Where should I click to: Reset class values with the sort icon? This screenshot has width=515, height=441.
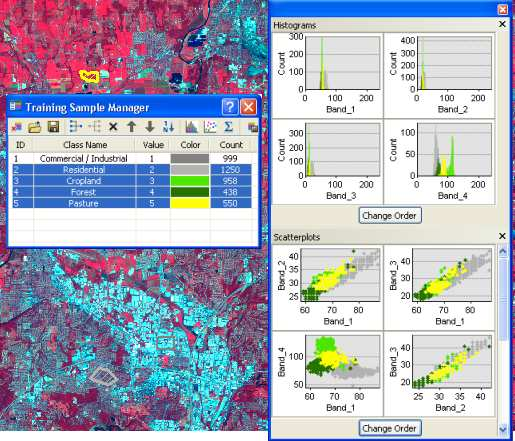[168, 127]
